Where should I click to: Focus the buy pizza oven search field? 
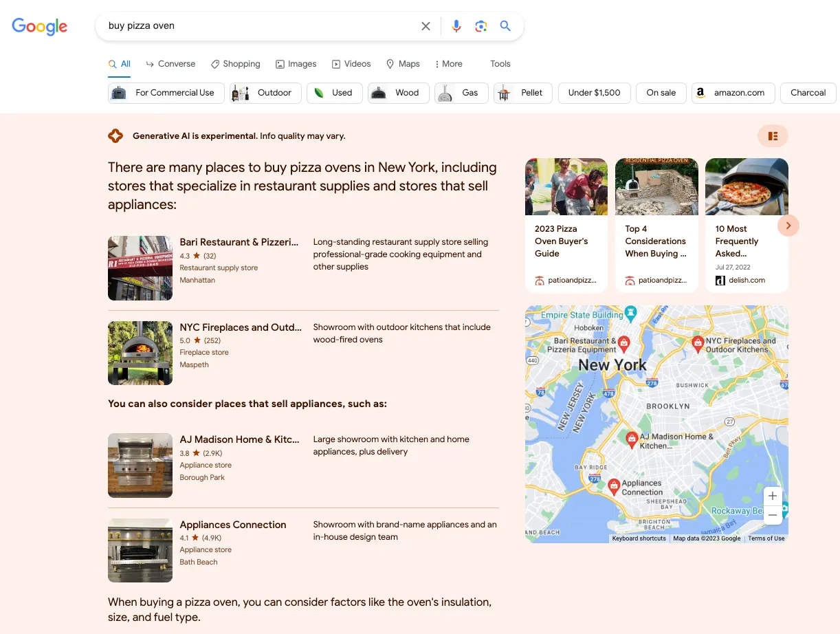point(261,26)
